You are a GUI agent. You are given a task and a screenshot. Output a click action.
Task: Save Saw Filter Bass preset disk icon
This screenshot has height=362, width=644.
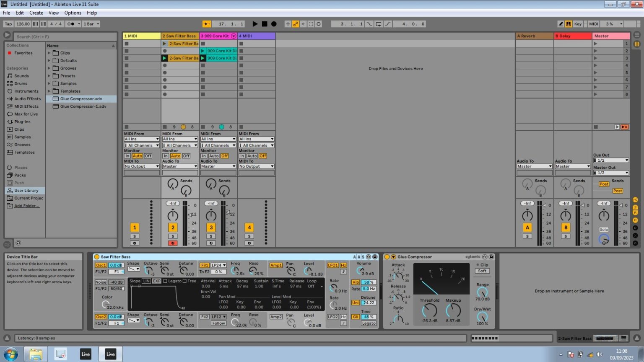tap(375, 257)
